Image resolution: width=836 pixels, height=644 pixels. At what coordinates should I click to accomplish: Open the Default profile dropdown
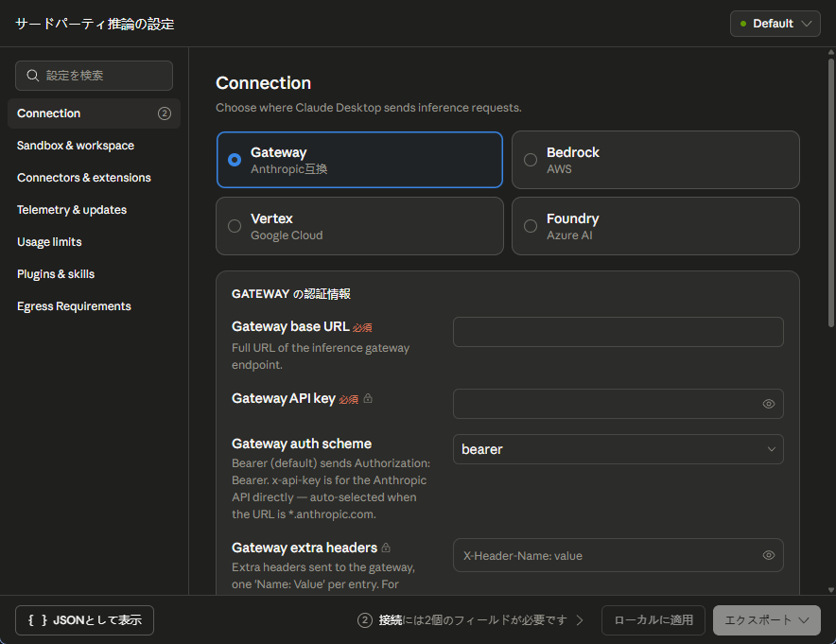pos(775,24)
